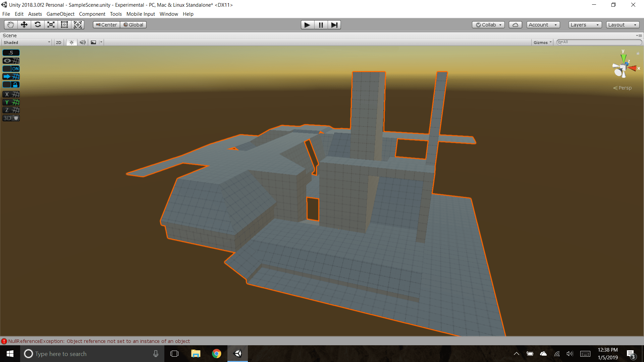Open the Layers dropdown

coord(585,25)
